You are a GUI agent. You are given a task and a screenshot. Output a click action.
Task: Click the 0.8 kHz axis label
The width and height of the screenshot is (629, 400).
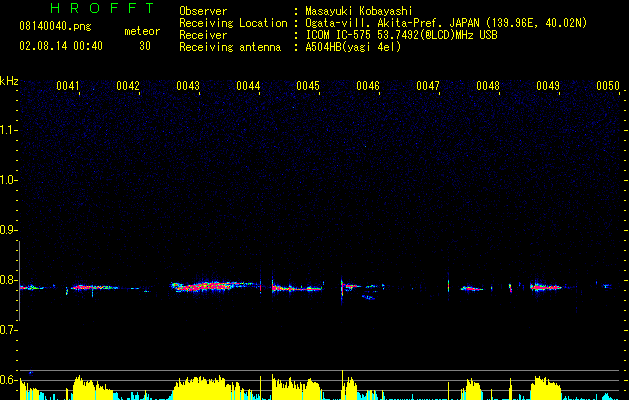(x=8, y=280)
